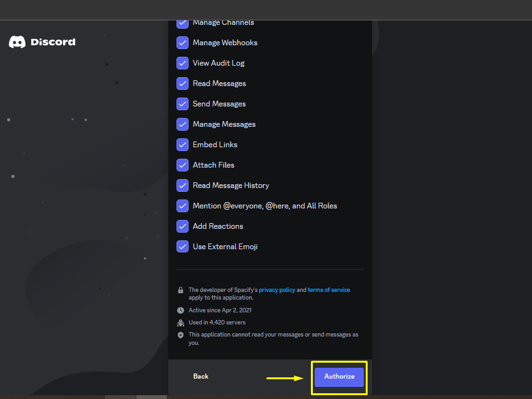532x399 pixels.
Task: Click the 'Use External Emoji' label
Action: (225, 247)
